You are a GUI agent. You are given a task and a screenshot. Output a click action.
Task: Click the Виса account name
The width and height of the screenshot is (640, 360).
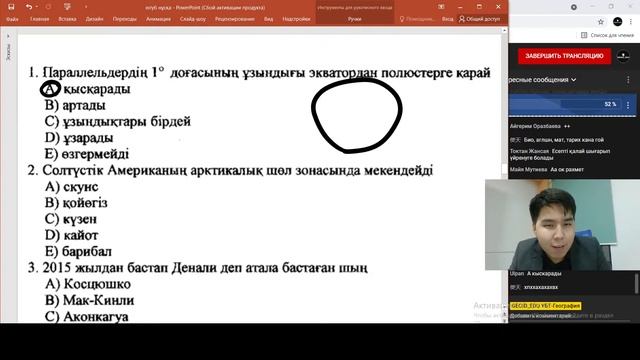[447, 19]
